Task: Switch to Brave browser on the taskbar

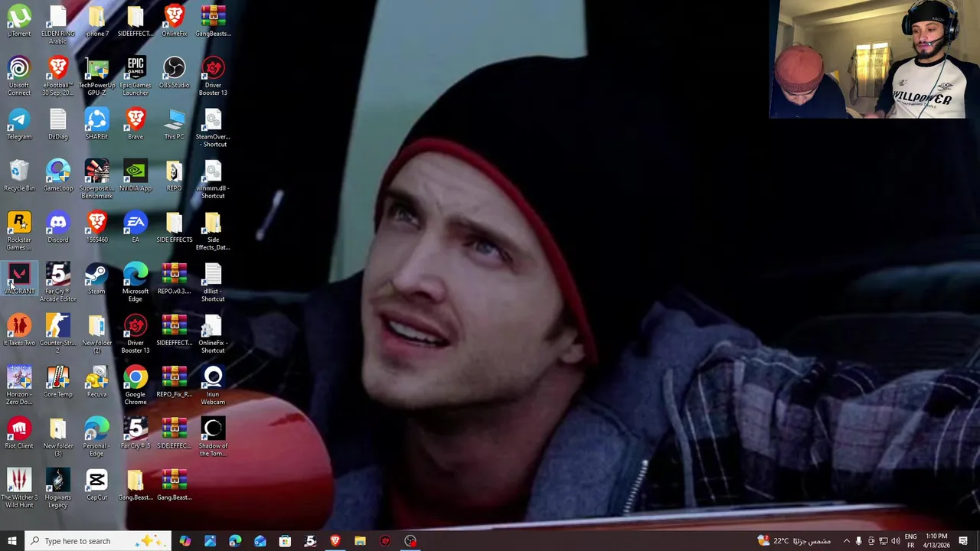Action: pos(335,541)
